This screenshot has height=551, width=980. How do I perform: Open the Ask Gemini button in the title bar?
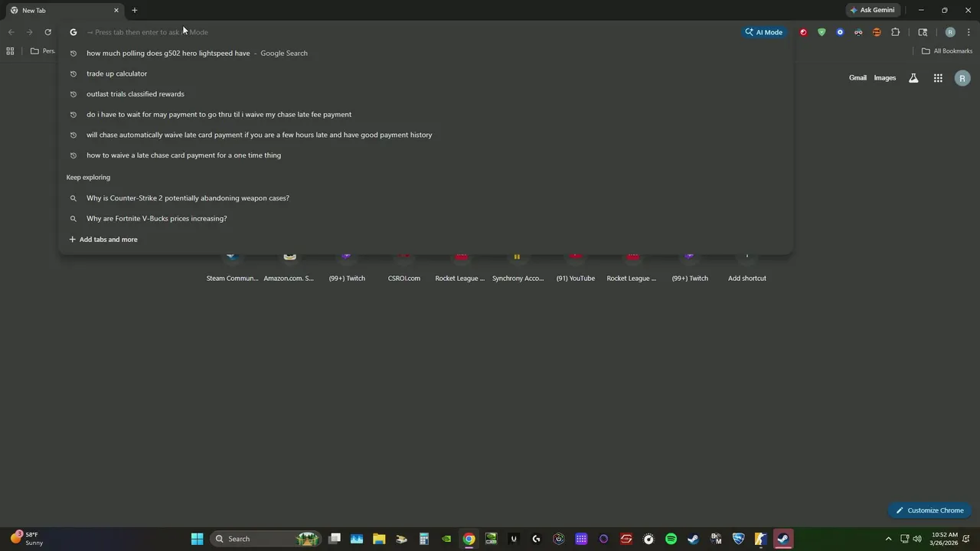[x=872, y=10]
